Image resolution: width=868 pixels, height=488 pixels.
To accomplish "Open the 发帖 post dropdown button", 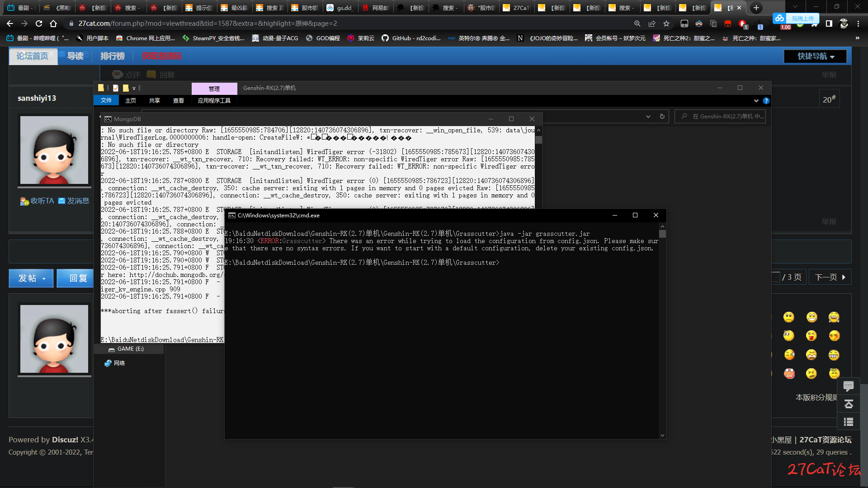I will point(31,278).
